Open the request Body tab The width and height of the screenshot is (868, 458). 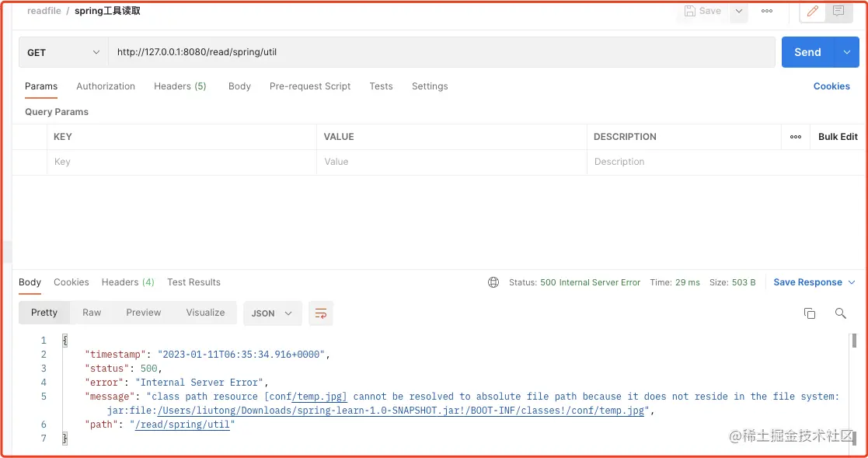(239, 86)
